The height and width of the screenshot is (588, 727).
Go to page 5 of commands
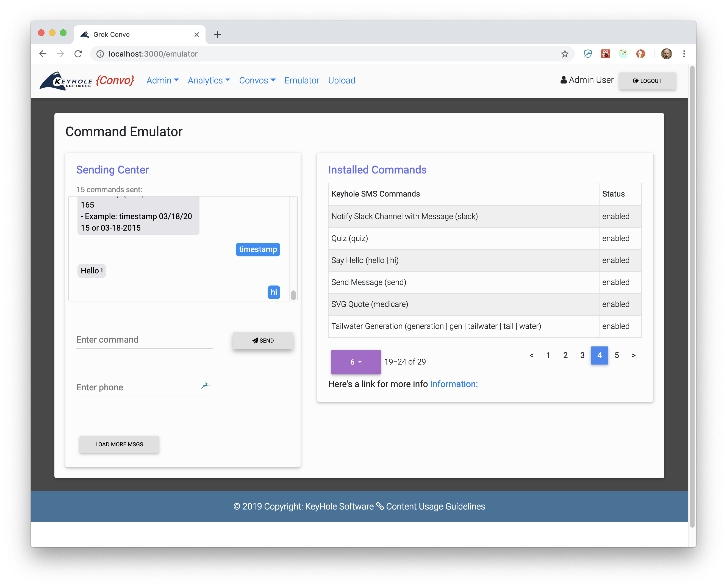(617, 355)
